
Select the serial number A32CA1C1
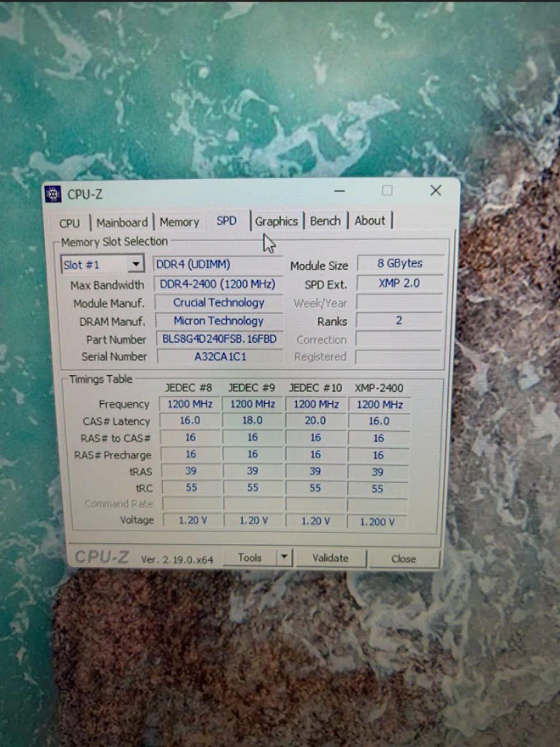point(220,356)
